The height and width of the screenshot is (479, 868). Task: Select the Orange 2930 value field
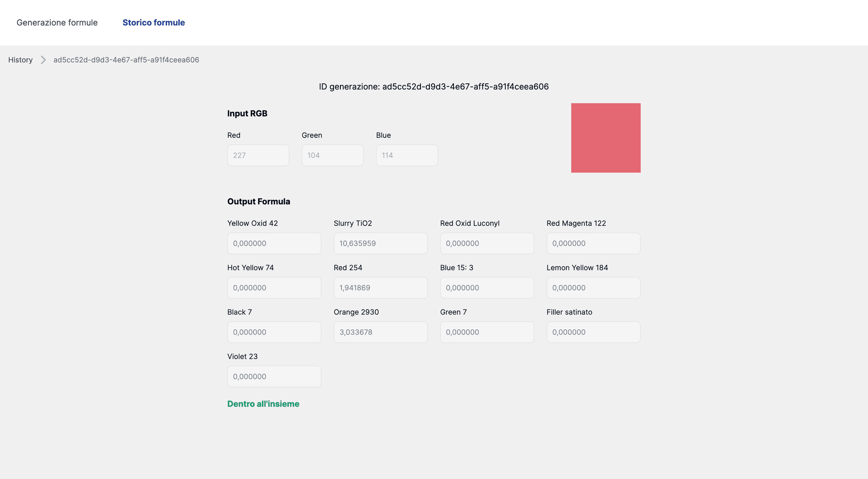point(380,332)
